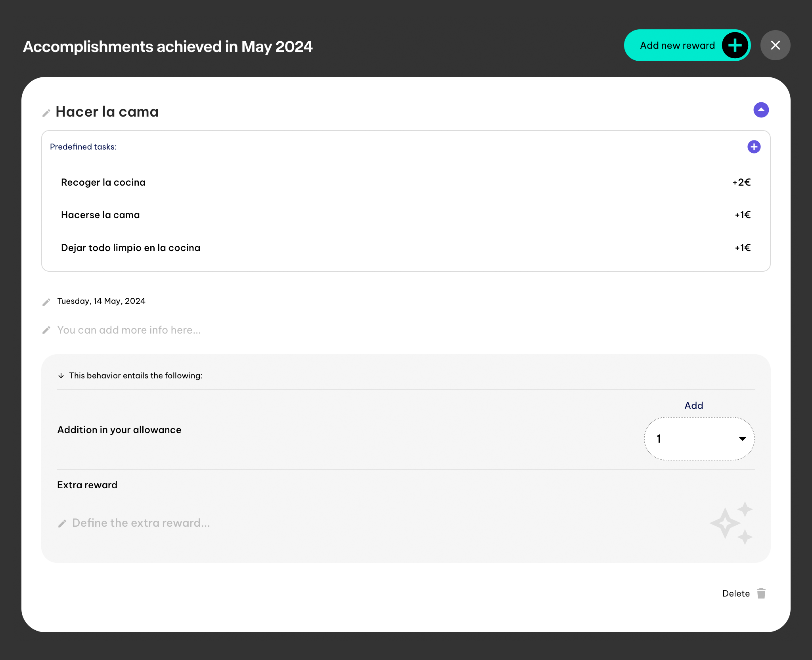812x660 pixels.
Task: Click the Define the extra reward field
Action: [x=141, y=523]
